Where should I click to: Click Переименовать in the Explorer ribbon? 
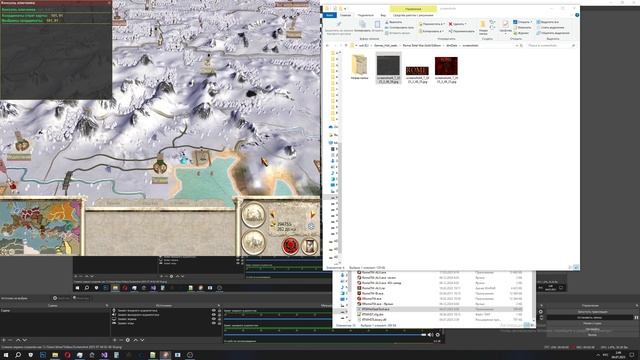(x=462, y=31)
